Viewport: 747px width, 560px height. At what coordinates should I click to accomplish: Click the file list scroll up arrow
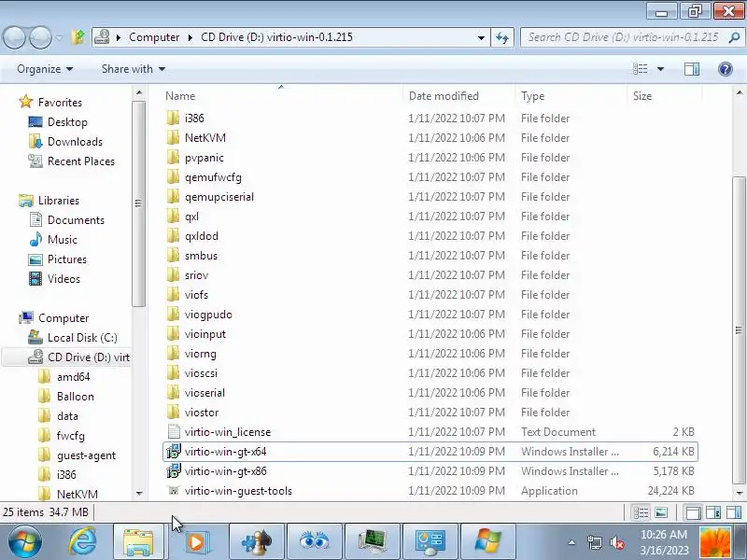[740, 92]
